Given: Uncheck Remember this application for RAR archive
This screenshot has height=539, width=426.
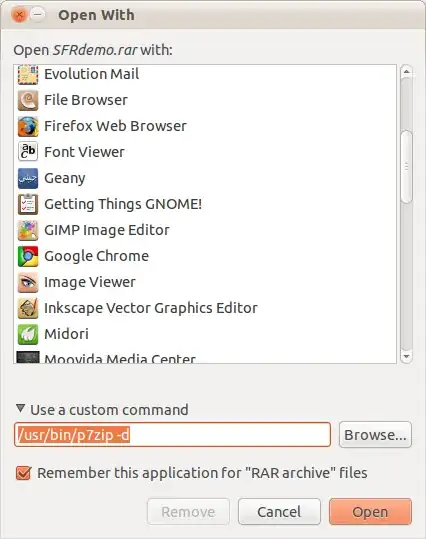Looking at the screenshot, I should pyautogui.click(x=24, y=473).
